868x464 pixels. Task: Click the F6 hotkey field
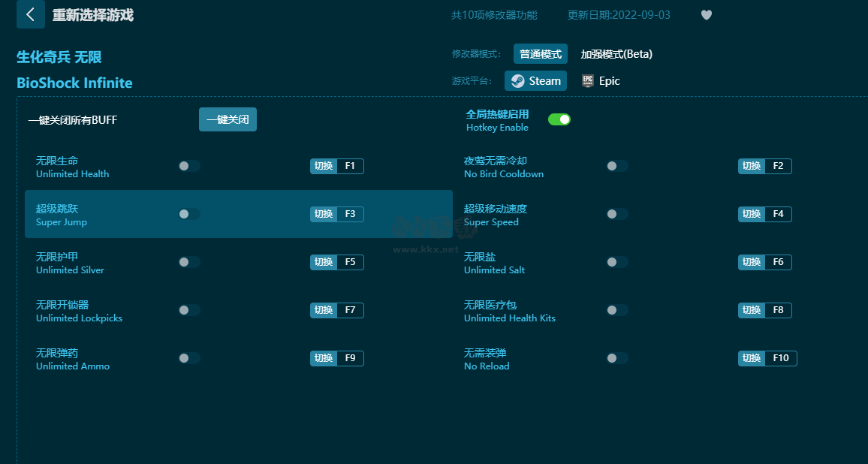pyautogui.click(x=779, y=263)
